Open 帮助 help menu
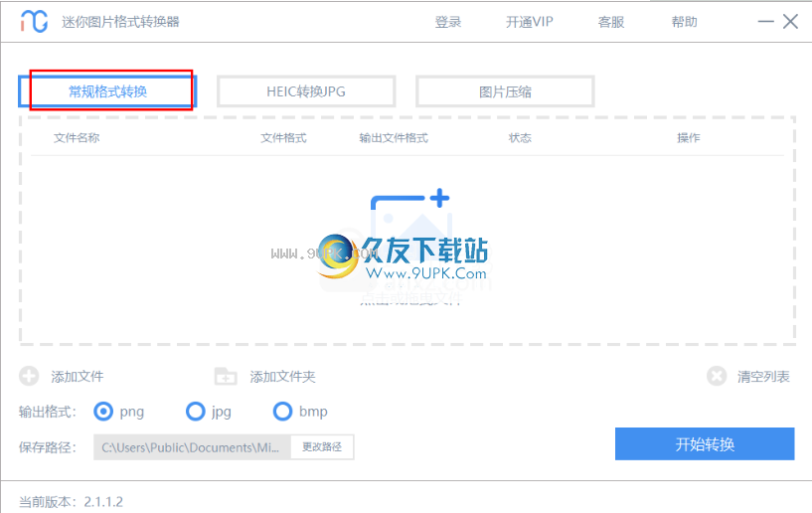 pyautogui.click(x=684, y=22)
